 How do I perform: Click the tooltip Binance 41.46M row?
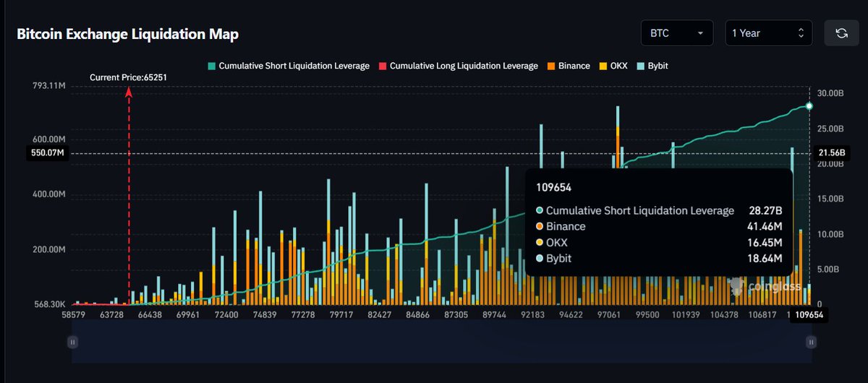[658, 226]
